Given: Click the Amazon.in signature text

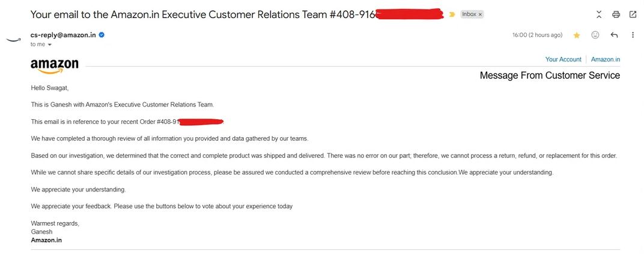Looking at the screenshot, I should pos(46,240).
